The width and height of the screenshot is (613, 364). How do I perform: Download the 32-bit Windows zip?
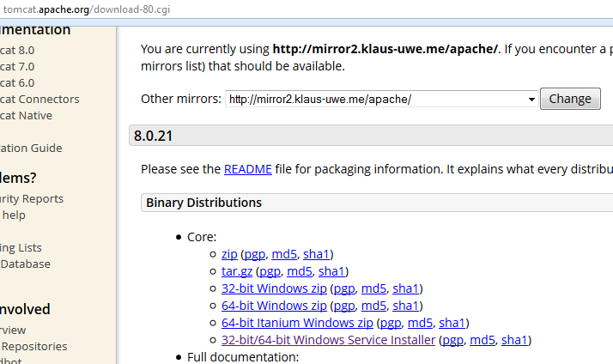click(274, 288)
